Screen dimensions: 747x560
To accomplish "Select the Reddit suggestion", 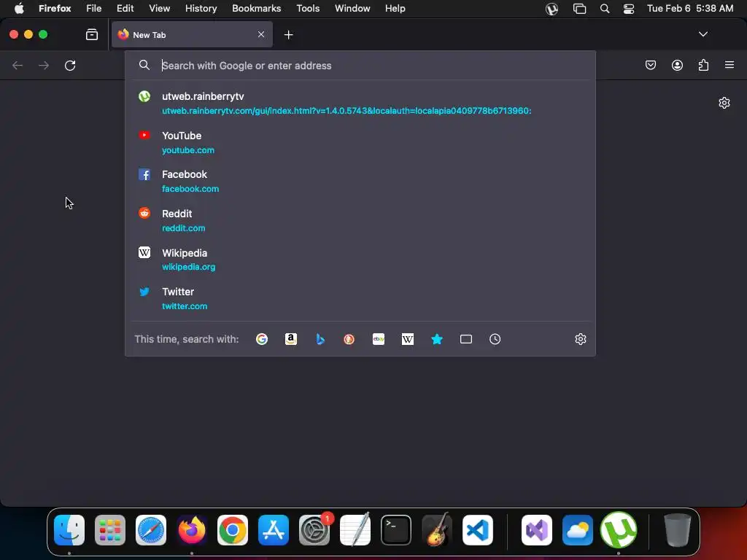I will [360, 220].
